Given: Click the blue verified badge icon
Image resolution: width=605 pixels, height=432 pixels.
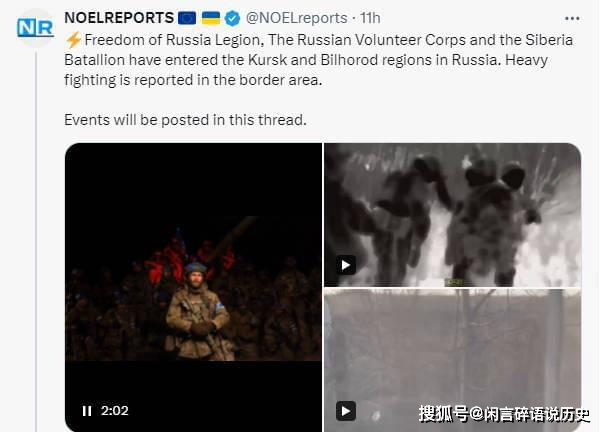Looking at the screenshot, I should point(232,18).
